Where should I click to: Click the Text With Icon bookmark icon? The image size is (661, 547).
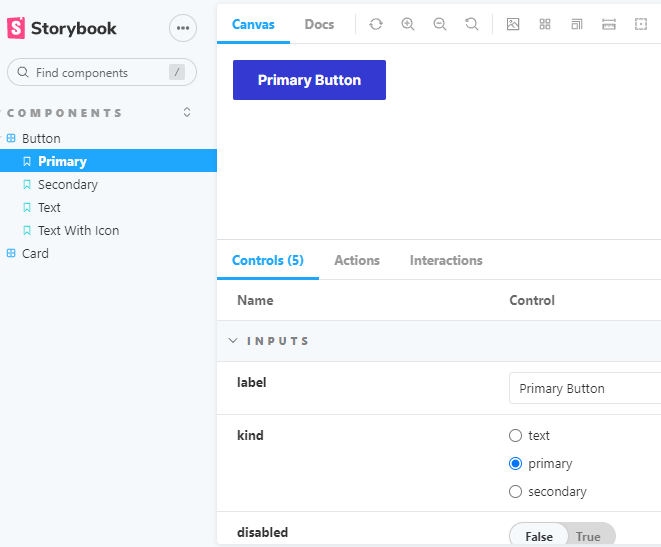coord(27,231)
